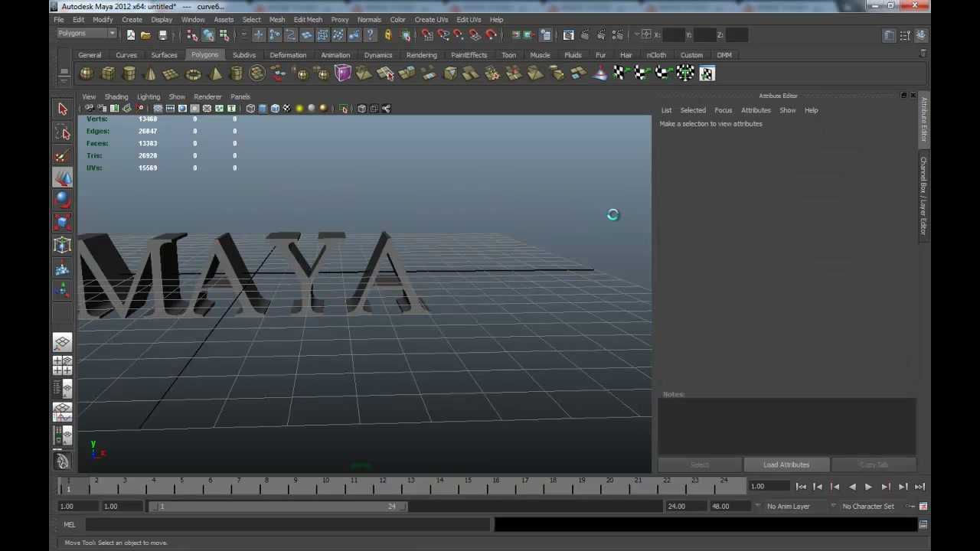Click the vertical Attribute Editor side tab

(x=923, y=119)
